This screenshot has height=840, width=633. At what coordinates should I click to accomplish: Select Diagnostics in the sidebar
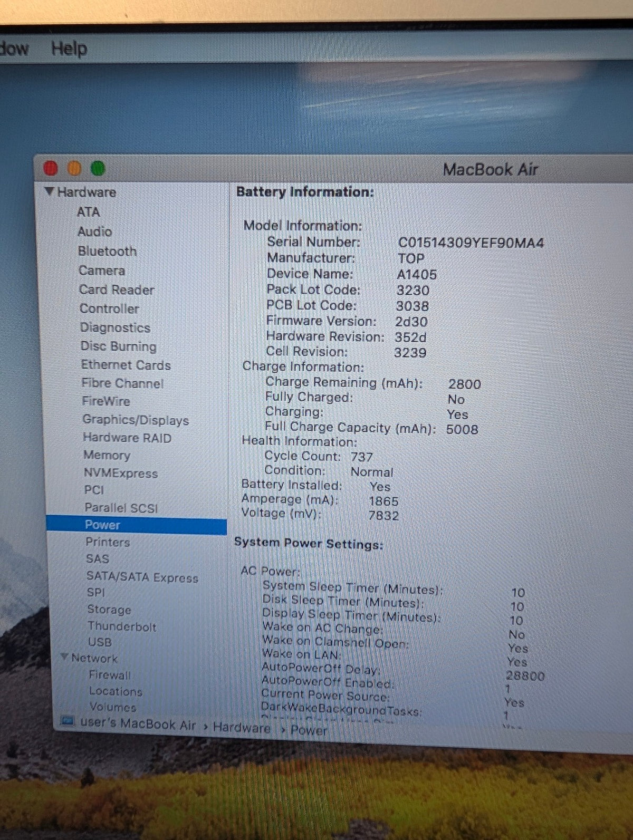[116, 327]
